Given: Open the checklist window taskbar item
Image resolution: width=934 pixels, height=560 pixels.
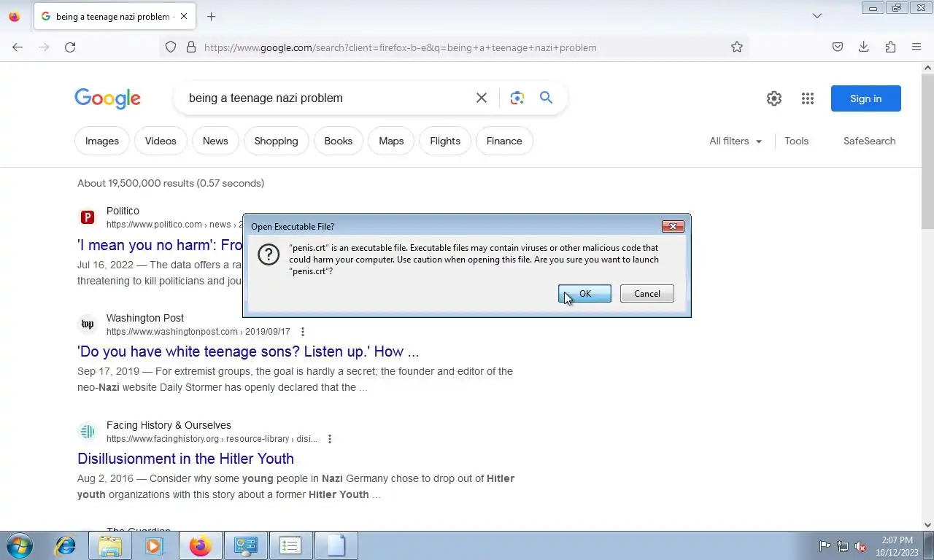Looking at the screenshot, I should click(290, 545).
